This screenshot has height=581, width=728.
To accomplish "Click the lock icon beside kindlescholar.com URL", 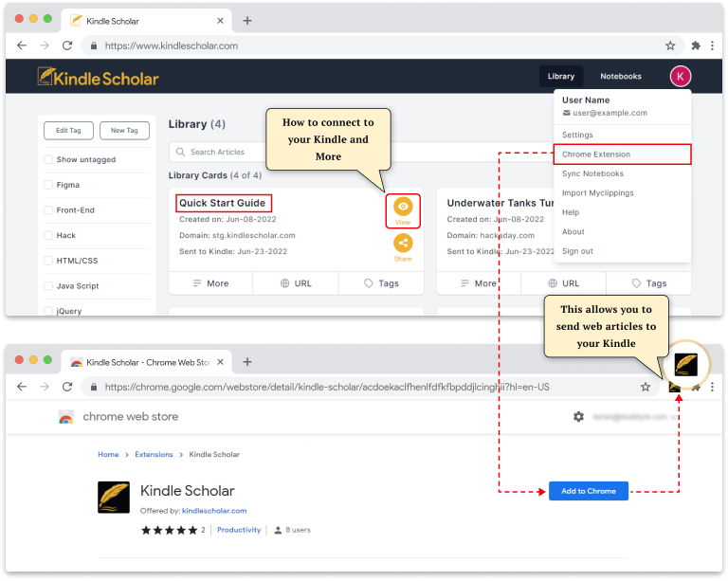I will (94, 45).
